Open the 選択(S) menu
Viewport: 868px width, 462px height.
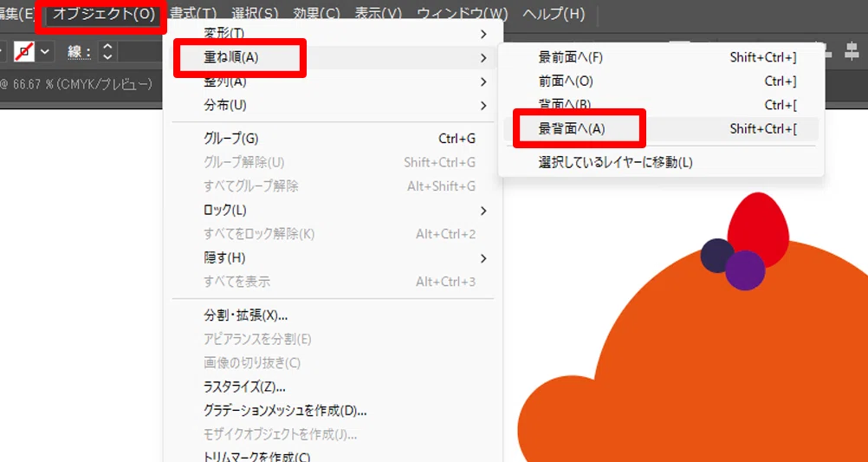click(x=255, y=13)
